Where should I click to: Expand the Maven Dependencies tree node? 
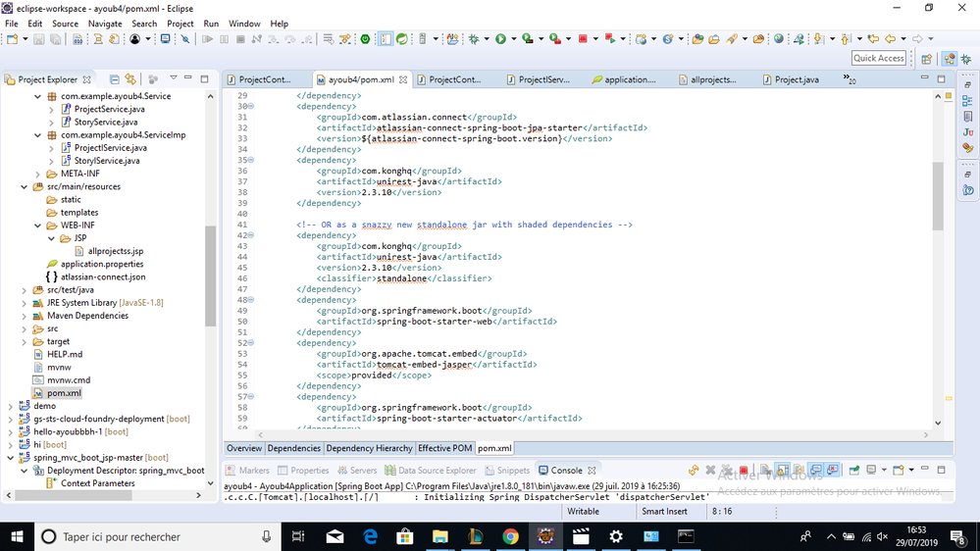coord(25,316)
